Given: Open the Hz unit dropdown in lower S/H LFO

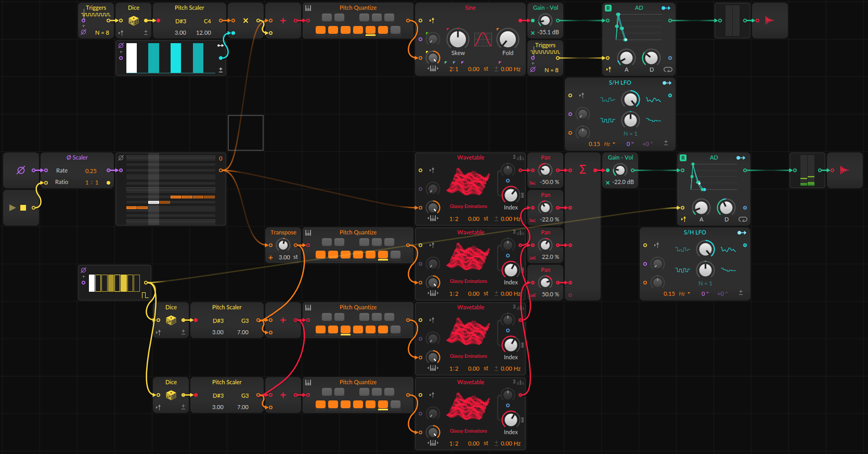Looking at the screenshot, I should (684, 294).
